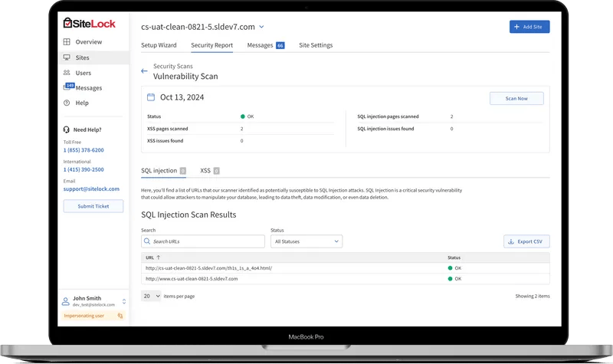Viewport: 613px width, 364px height.
Task: Click the OK status in the www row
Action: pos(454,279)
